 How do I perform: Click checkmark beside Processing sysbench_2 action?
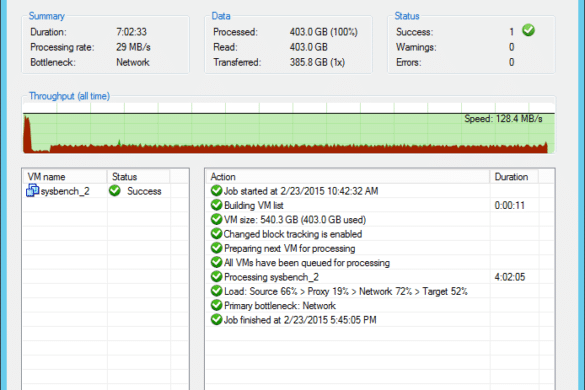216,277
